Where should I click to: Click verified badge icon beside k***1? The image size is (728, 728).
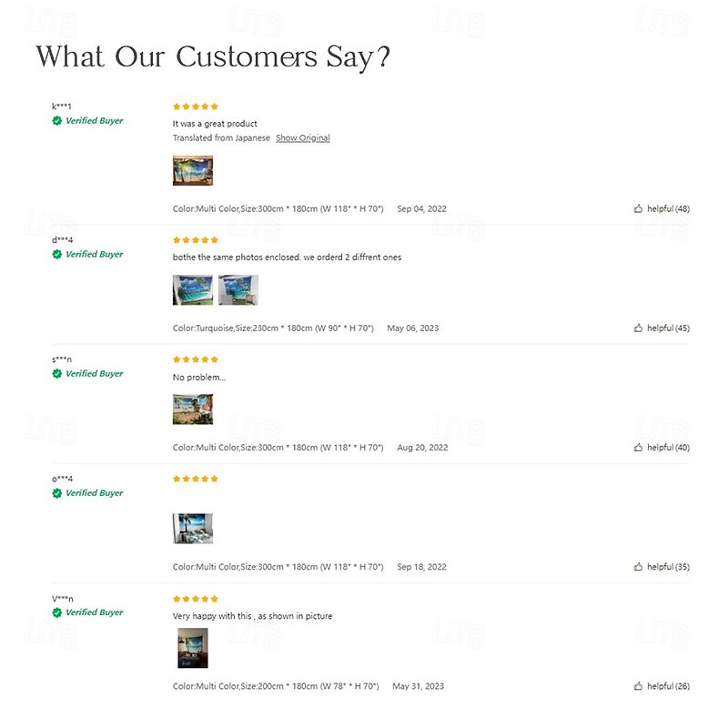click(x=57, y=121)
